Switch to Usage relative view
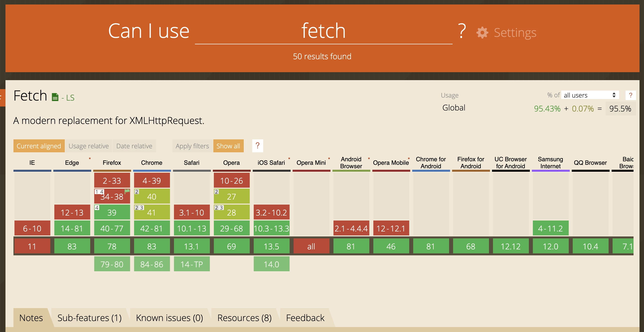Screen dimensions: 644x332 click(88, 146)
